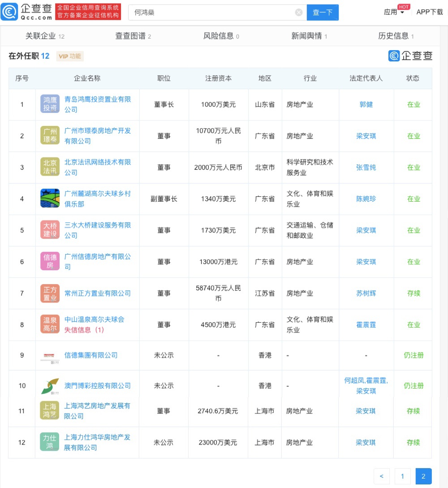Image resolution: width=448 pixels, height=488 pixels.
Task: Click the 山东省 region cell
Action: pos(265,104)
